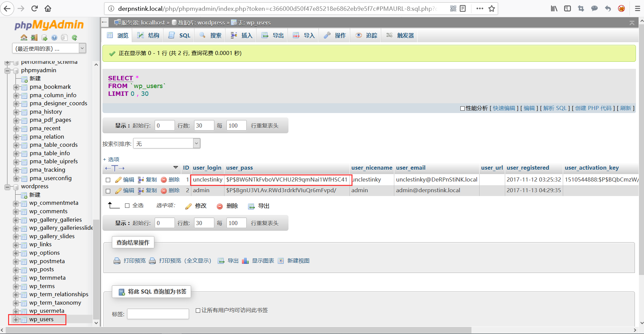Click the logout icon in sidebar
Viewport: 644px width, 334px height.
coord(34,37)
